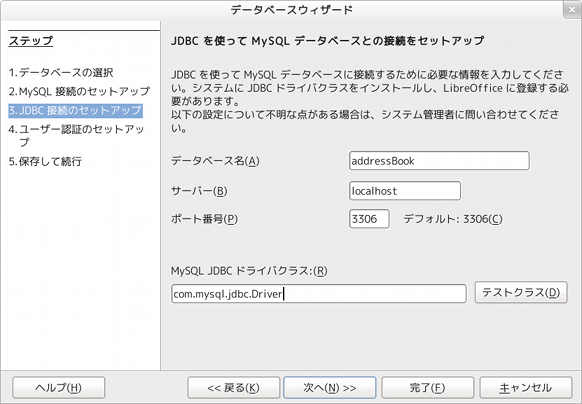Proceed with the 次へ >> button

(330, 388)
